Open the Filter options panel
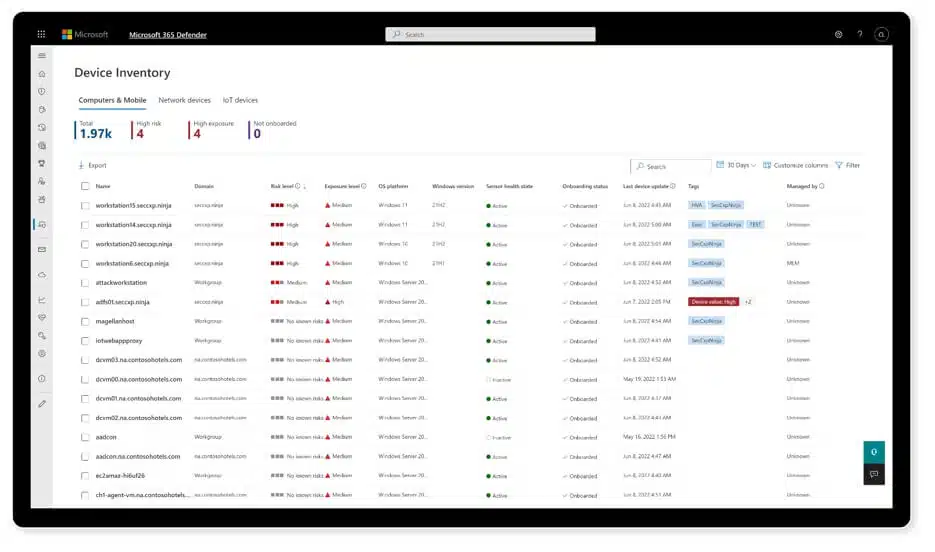The image size is (935, 552). (x=847, y=165)
